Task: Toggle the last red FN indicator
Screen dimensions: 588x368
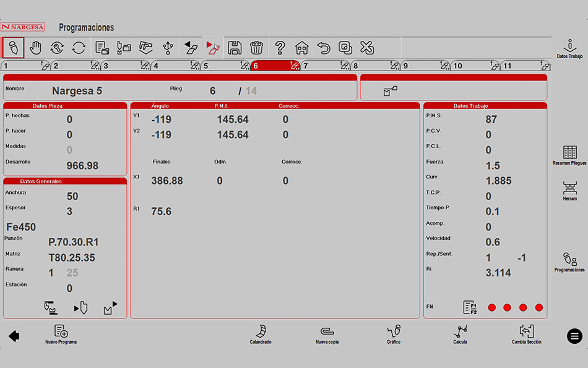Action: pos(539,307)
